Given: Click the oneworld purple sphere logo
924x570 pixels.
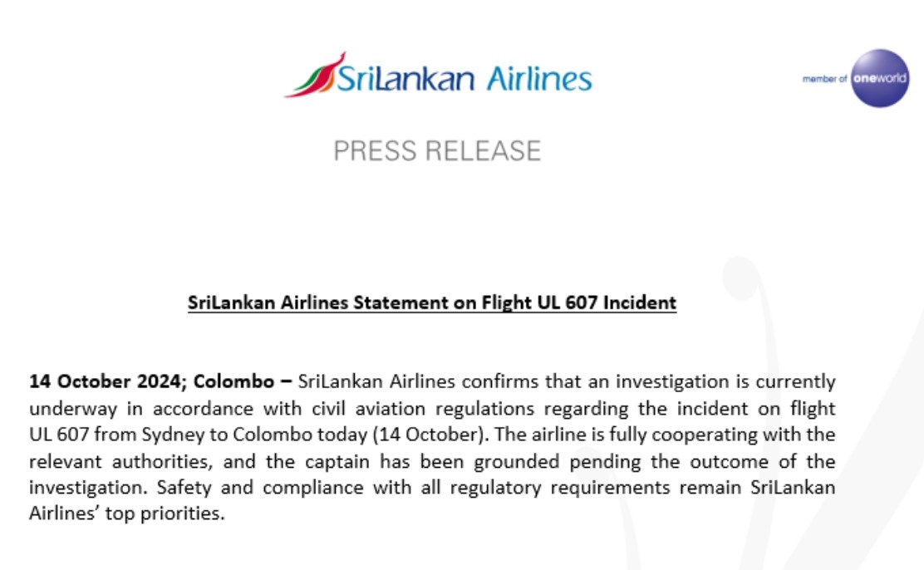Looking at the screenshot, I should click(x=880, y=78).
